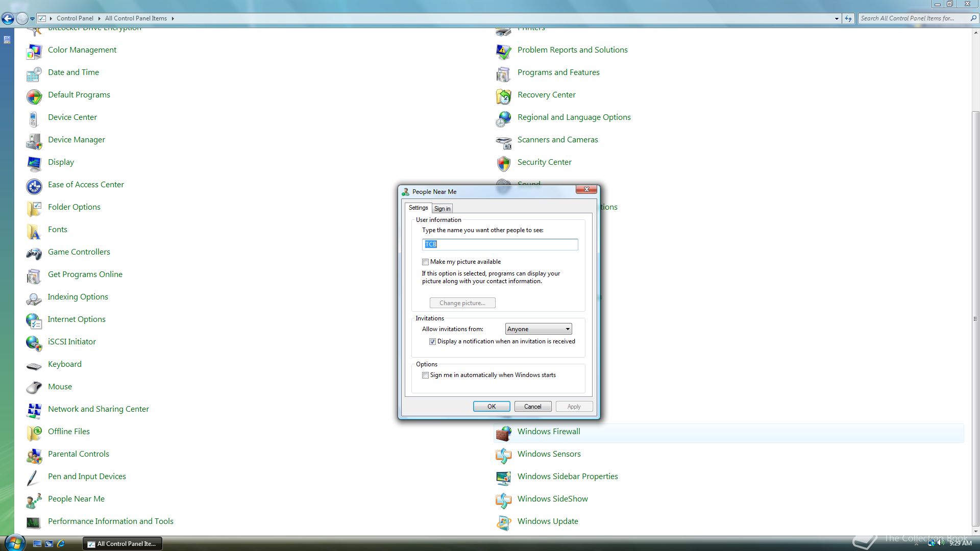Image resolution: width=980 pixels, height=551 pixels.
Task: Expand the Control Panel breadcrumb arrow
Action: point(99,18)
